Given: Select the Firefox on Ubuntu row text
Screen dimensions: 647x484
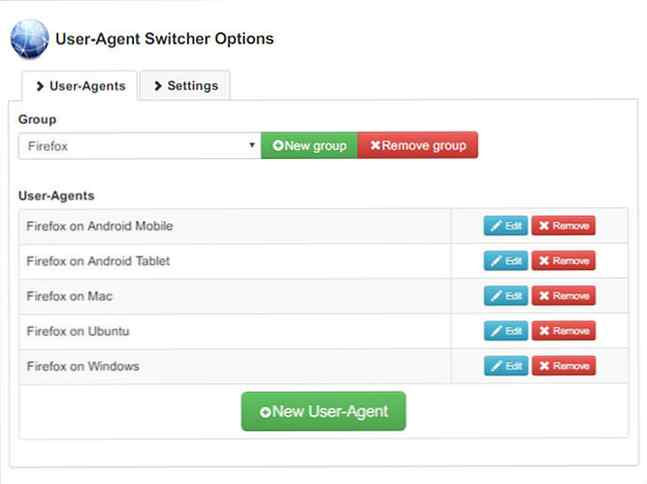Looking at the screenshot, I should (x=78, y=331).
